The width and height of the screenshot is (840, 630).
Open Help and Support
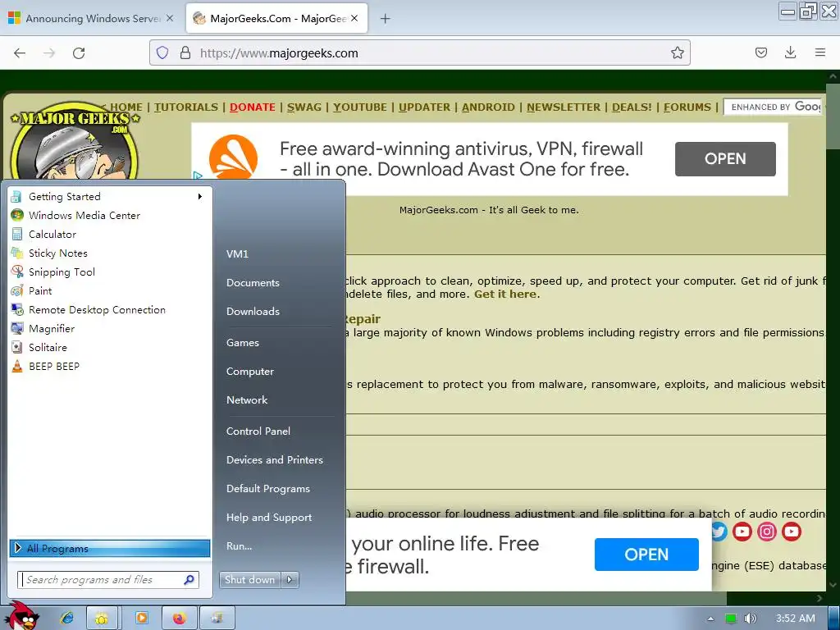coord(269,518)
